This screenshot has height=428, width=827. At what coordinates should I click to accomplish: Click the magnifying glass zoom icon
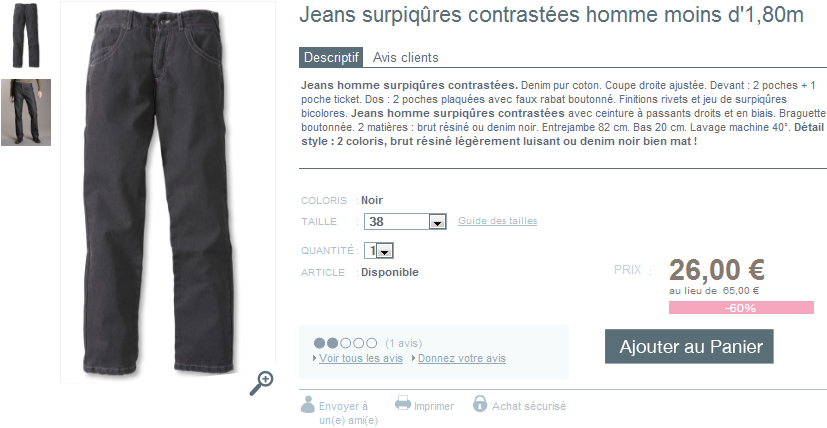click(x=262, y=383)
